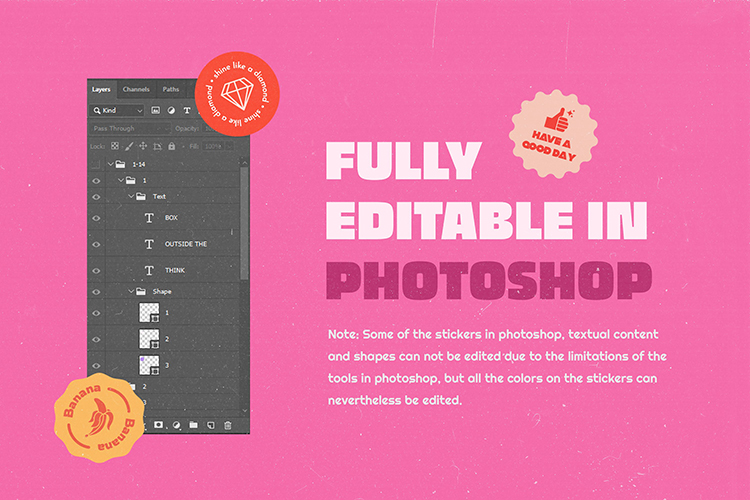This screenshot has width=750, height=500.
Task: Hide the Shape group
Action: pyautogui.click(x=96, y=292)
